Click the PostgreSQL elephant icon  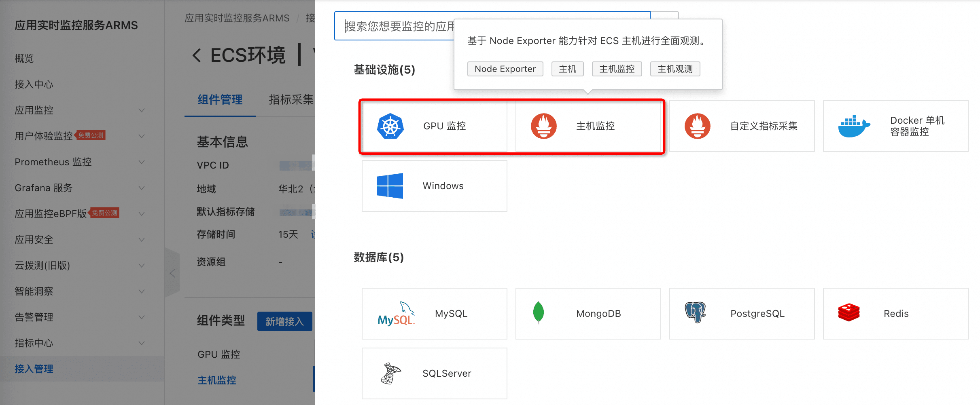tap(695, 312)
